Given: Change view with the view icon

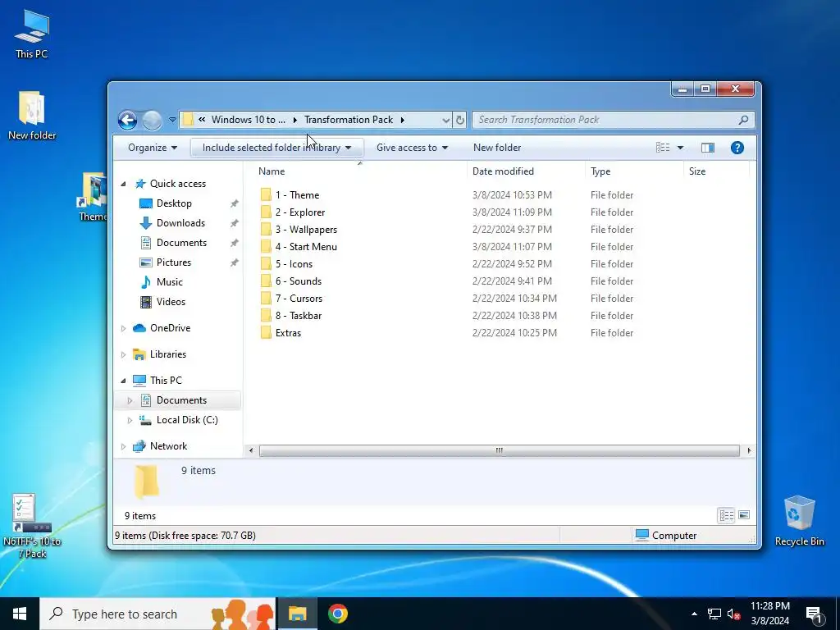Looking at the screenshot, I should tap(663, 148).
